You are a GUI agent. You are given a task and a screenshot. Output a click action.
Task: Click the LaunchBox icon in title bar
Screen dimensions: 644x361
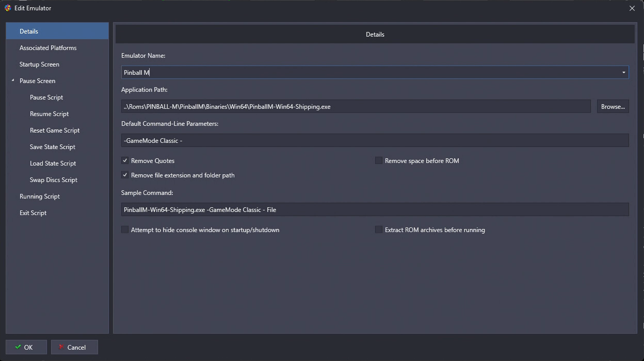pyautogui.click(x=8, y=8)
